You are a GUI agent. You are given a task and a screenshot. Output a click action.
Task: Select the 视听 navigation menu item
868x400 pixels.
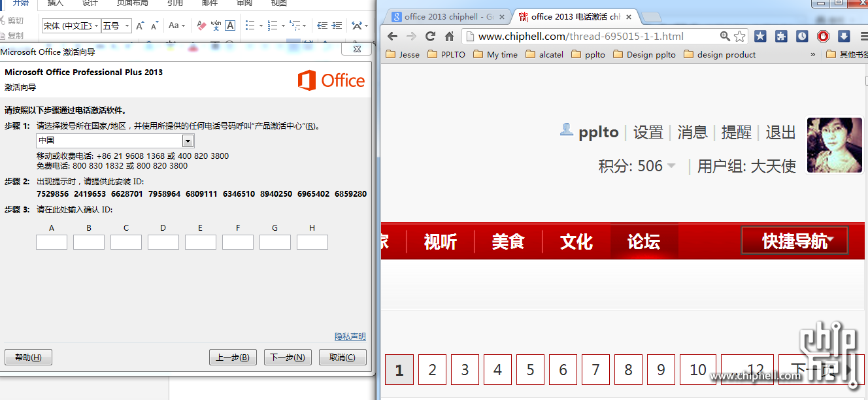(441, 241)
